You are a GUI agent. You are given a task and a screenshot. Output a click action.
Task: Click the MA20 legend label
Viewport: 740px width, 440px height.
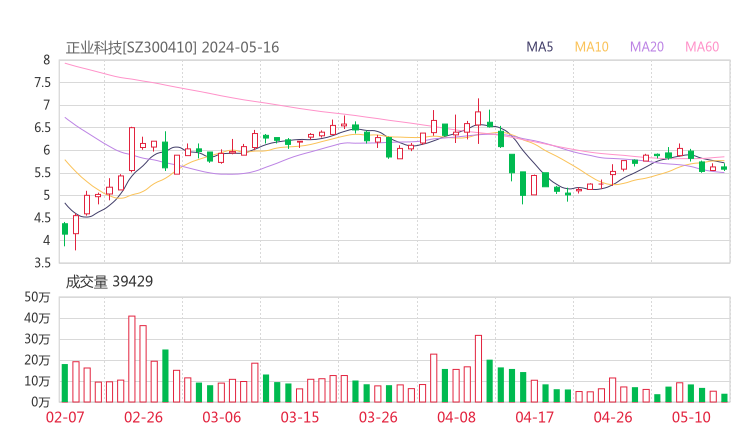647,47
